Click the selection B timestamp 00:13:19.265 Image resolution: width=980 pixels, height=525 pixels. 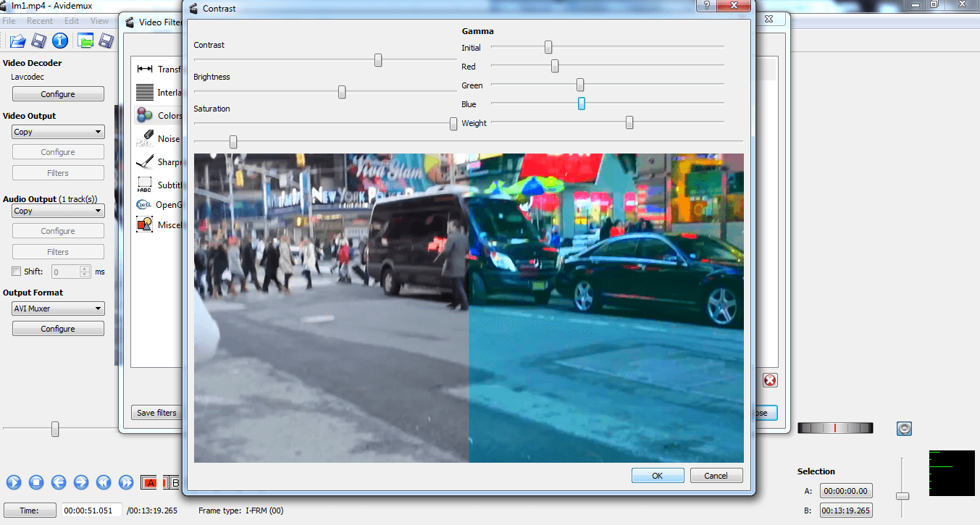click(846, 511)
